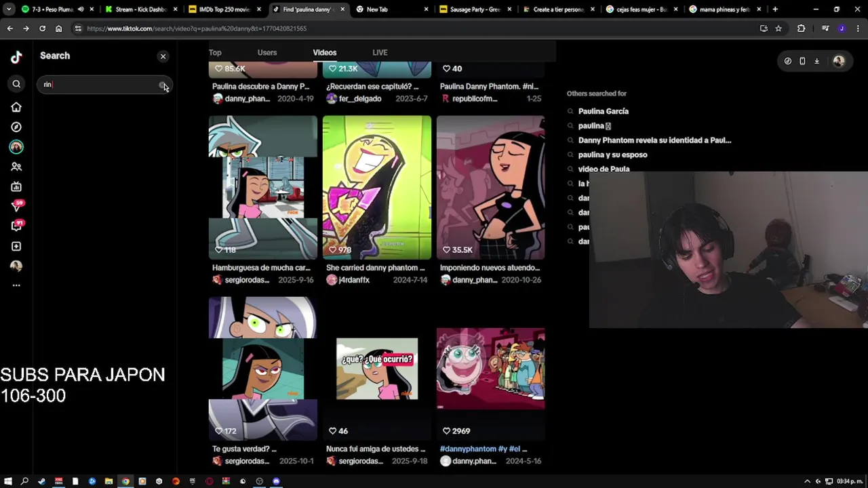Switch to the 'Create a tier' browser tab
The height and width of the screenshot is (488, 868).
click(x=558, y=9)
